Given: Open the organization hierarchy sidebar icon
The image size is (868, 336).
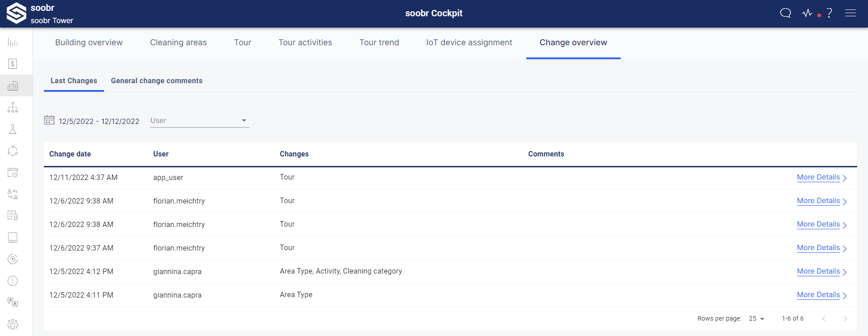Looking at the screenshot, I should 13,107.
